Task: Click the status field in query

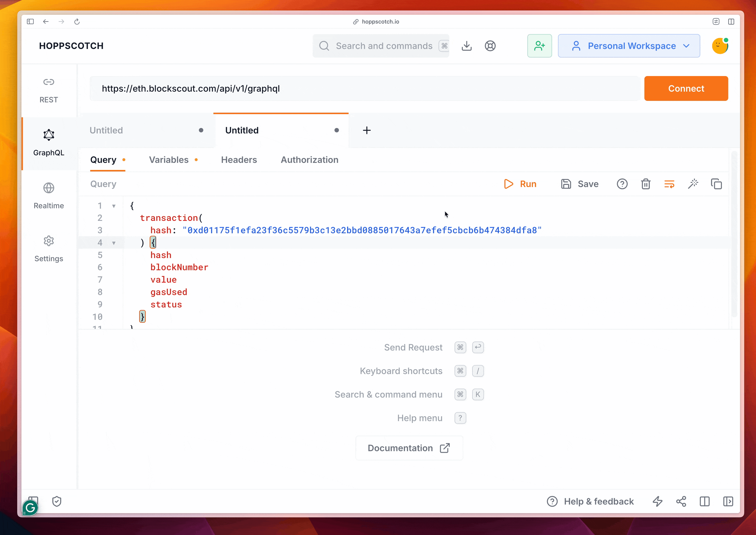Action: click(x=166, y=304)
